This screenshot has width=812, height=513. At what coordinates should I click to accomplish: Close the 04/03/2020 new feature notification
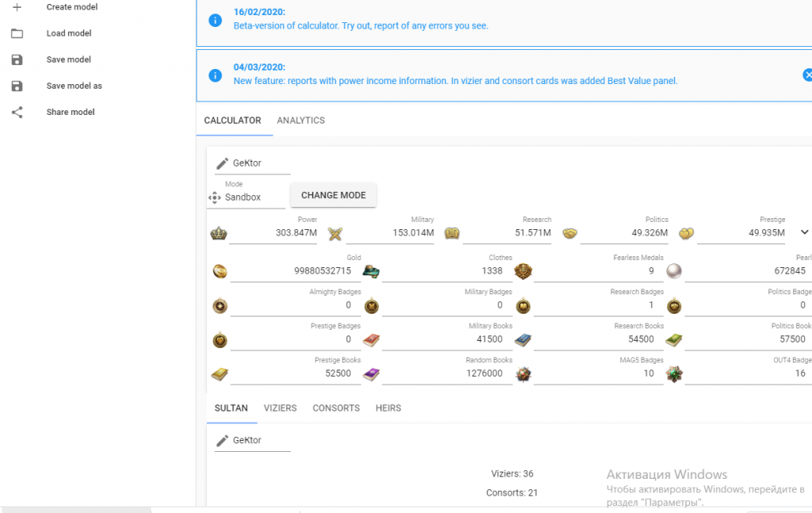[x=807, y=75]
